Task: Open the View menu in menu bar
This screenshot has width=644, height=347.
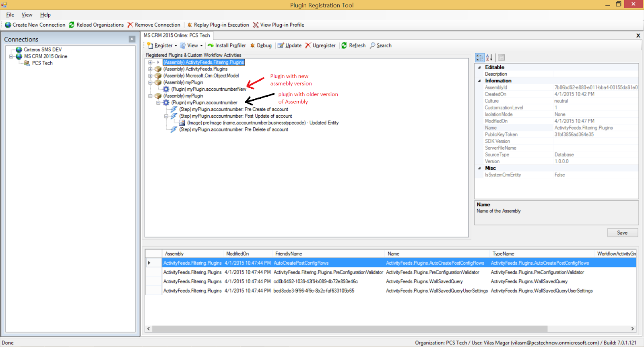Action: tap(27, 15)
